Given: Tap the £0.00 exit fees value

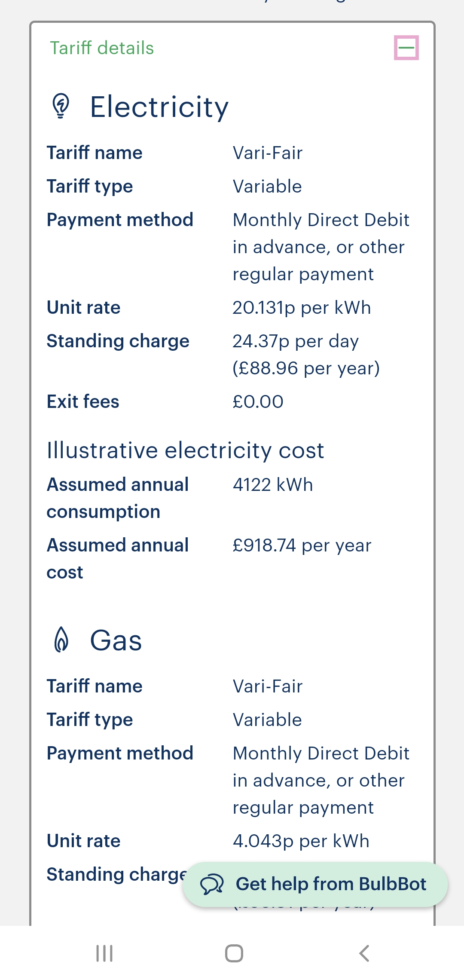Looking at the screenshot, I should pos(258,402).
